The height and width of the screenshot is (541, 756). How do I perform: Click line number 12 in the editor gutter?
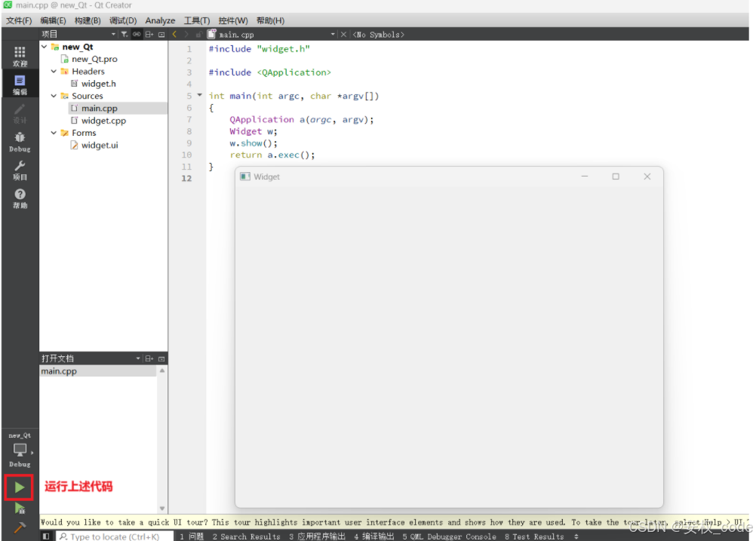pos(186,178)
